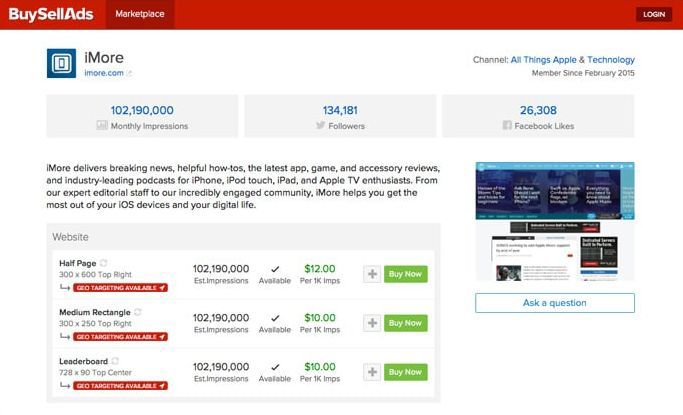Open the imore.com link
The width and height of the screenshot is (683, 415).
104,73
